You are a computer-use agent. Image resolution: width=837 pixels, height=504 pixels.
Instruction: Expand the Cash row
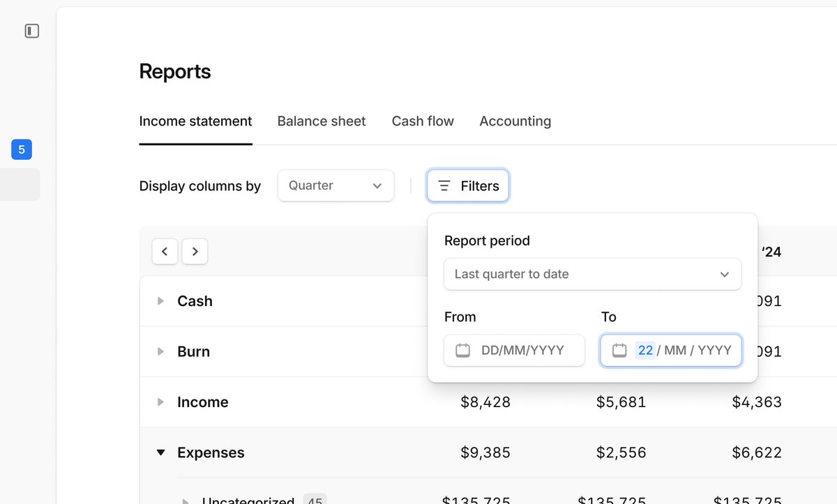160,301
